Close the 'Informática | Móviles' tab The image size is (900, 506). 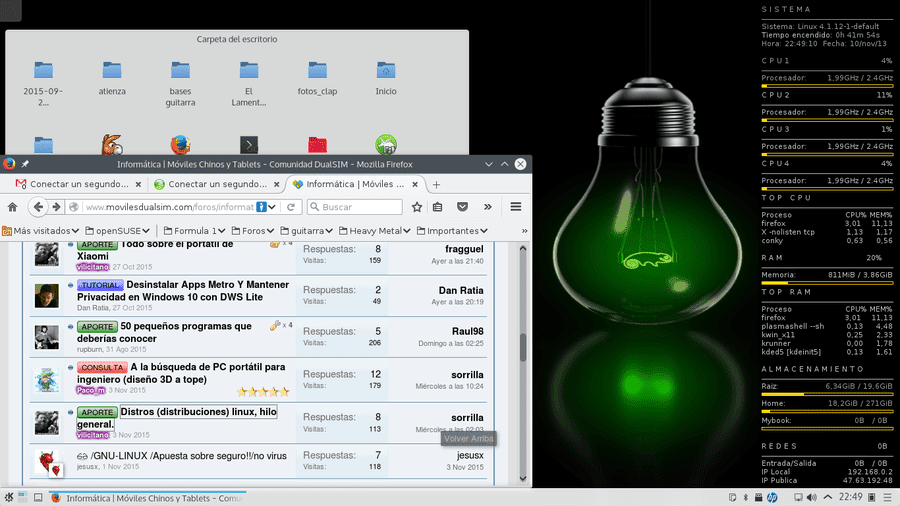pos(415,185)
